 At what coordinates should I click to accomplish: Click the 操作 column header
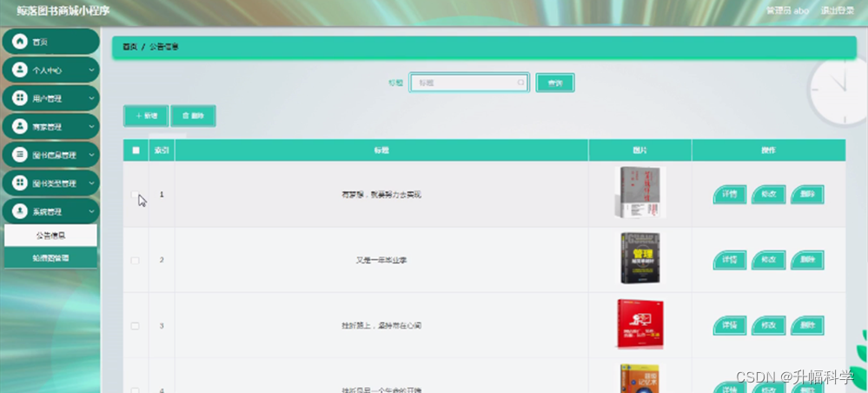pyautogui.click(x=768, y=150)
